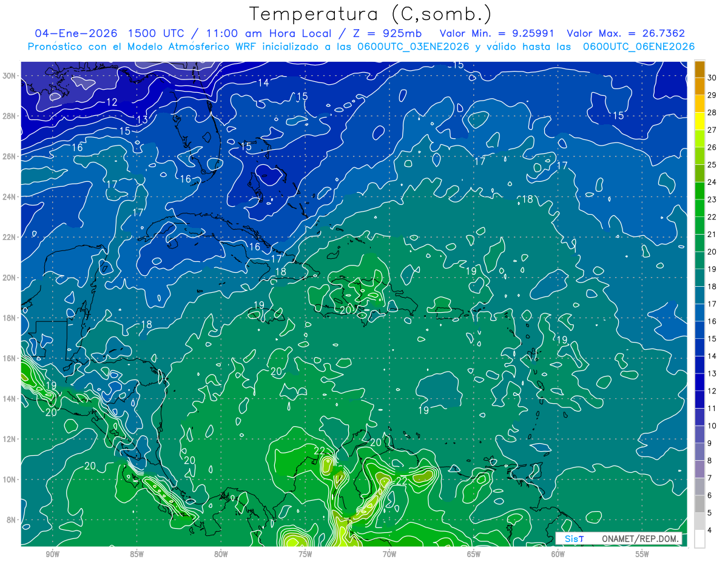
Task: Click the color bar label "27"
Action: tap(712, 130)
